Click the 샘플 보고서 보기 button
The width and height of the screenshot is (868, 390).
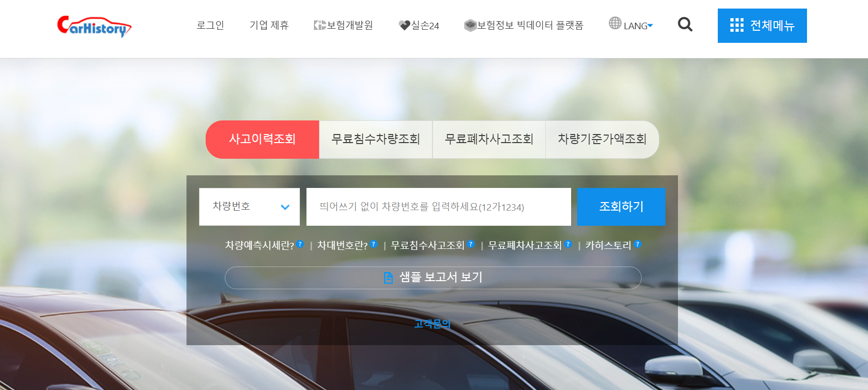coord(433,278)
